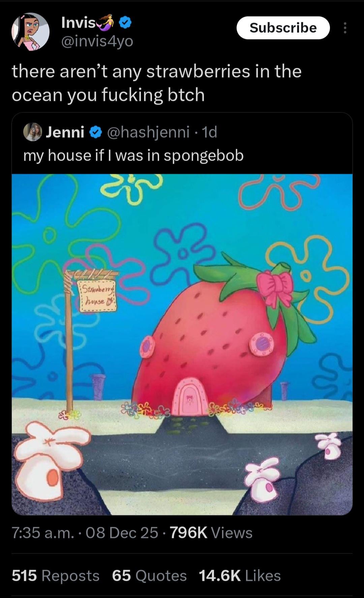The height and width of the screenshot is (598, 364).
Task: Open the three-dot more options menu
Action: coord(344,28)
